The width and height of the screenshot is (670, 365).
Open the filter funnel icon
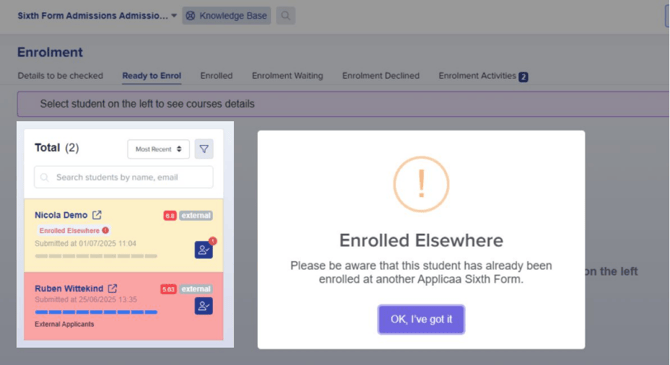[x=204, y=149]
